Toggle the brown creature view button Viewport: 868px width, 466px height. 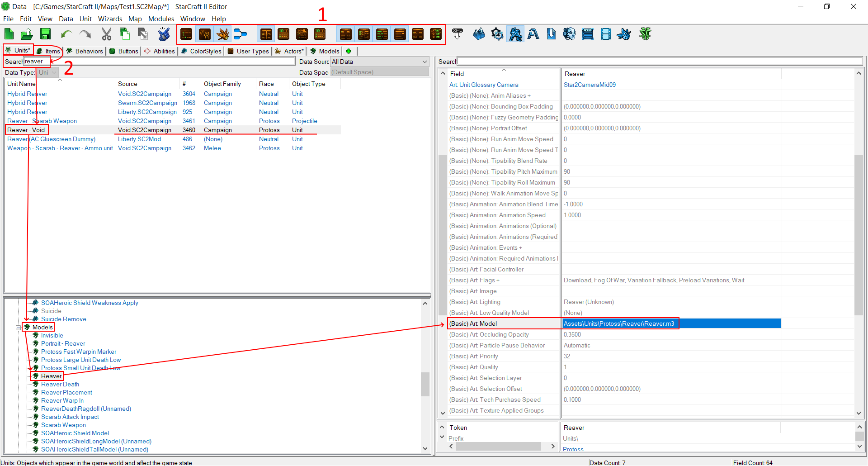pos(204,34)
